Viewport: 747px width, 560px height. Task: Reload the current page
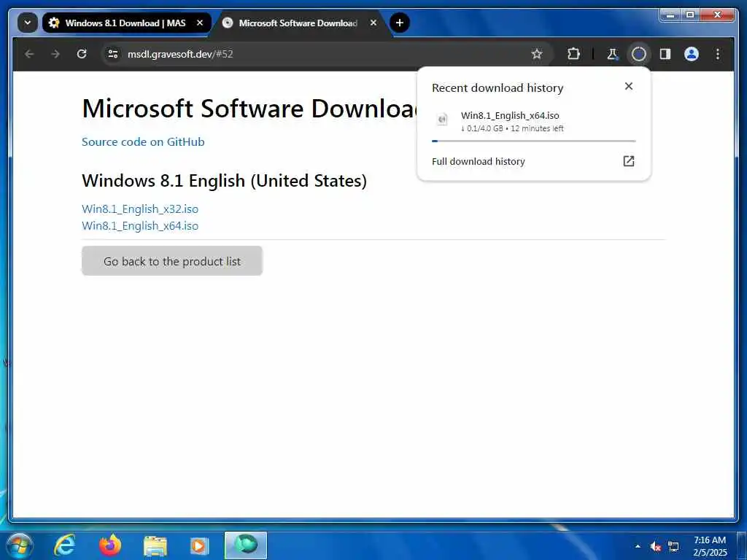point(82,54)
